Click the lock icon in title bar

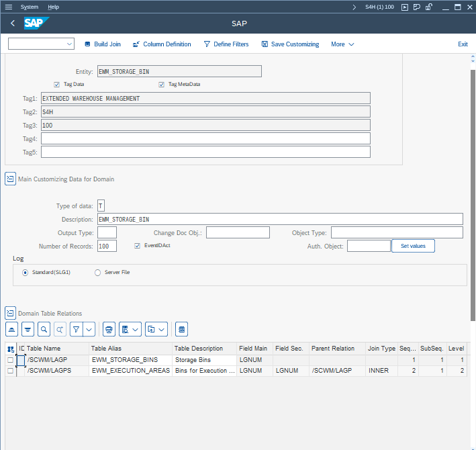pyautogui.click(x=429, y=7)
